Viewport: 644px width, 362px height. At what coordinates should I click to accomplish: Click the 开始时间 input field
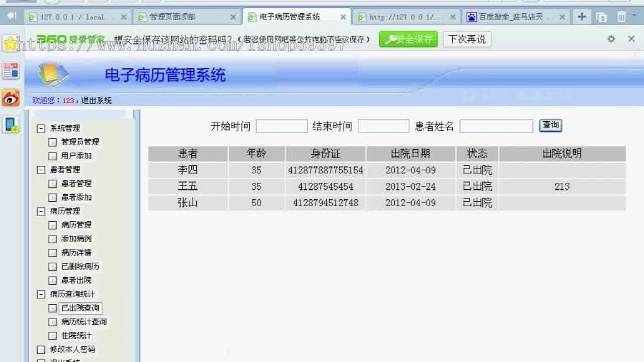281,126
